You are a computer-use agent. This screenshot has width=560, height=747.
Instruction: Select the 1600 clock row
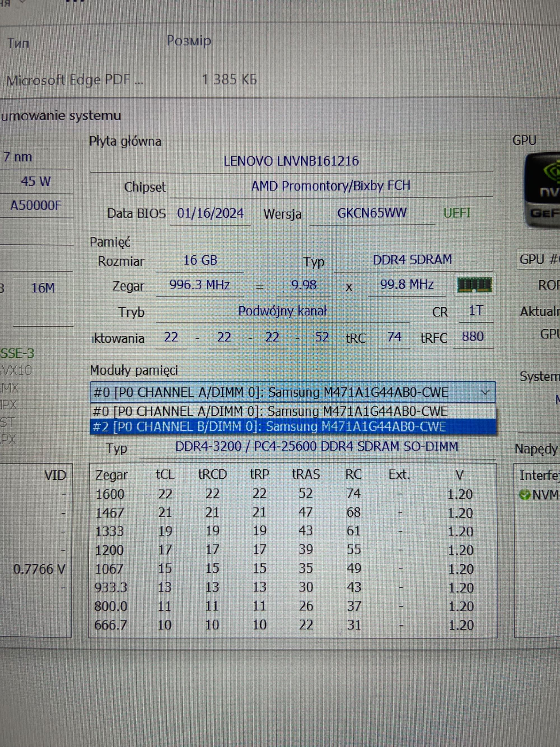(293, 494)
